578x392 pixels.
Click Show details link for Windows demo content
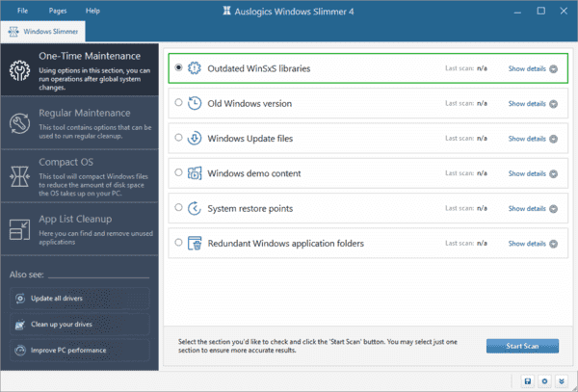tap(527, 174)
